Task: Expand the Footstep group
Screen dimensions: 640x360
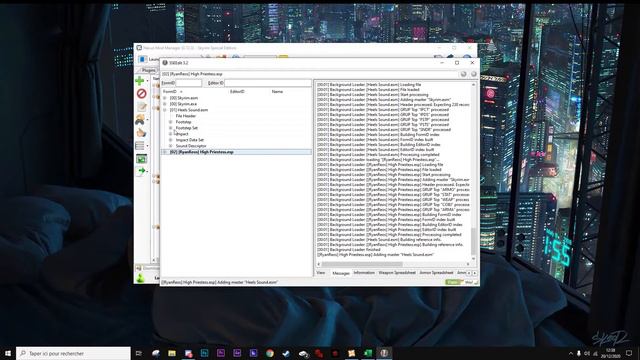Action: click(x=171, y=122)
